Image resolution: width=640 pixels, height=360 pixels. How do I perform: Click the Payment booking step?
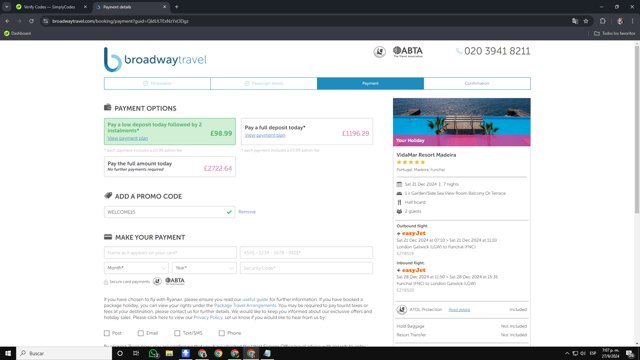click(x=370, y=83)
